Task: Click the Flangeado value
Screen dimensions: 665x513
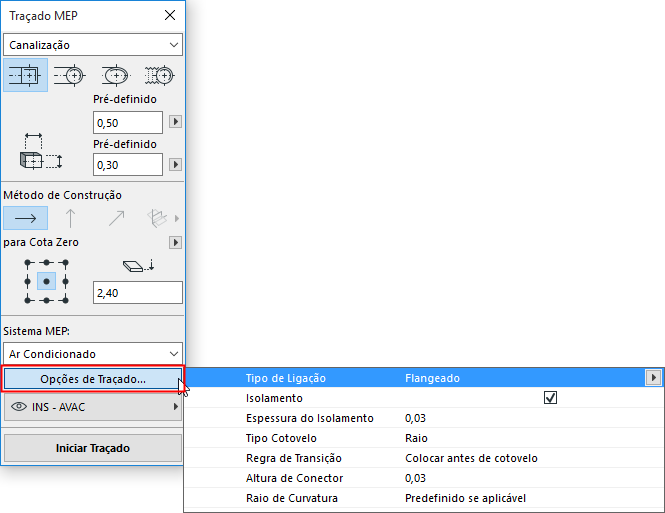Action: pyautogui.click(x=432, y=378)
